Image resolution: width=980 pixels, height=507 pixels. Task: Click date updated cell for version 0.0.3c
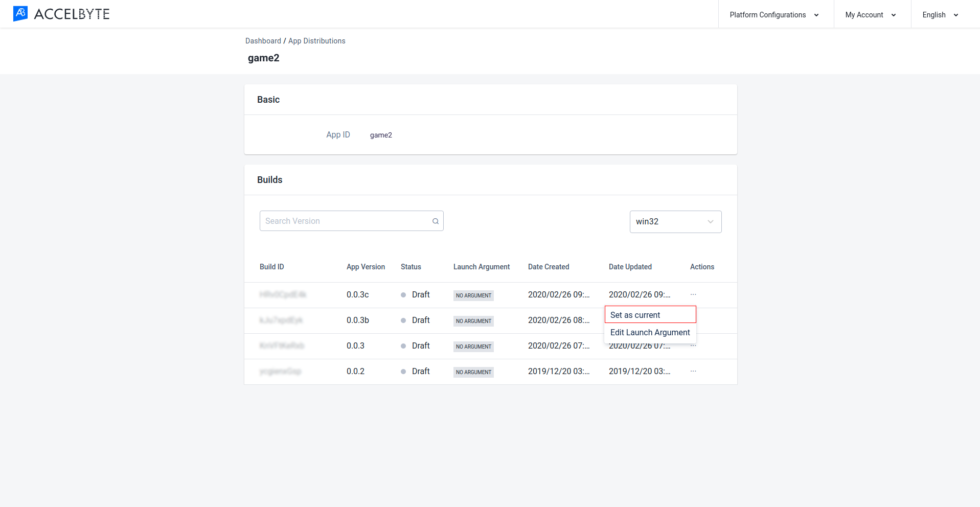point(640,294)
